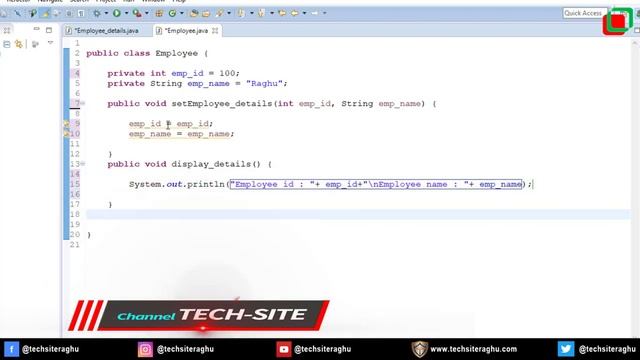Click the New Java Class icon

(173, 13)
